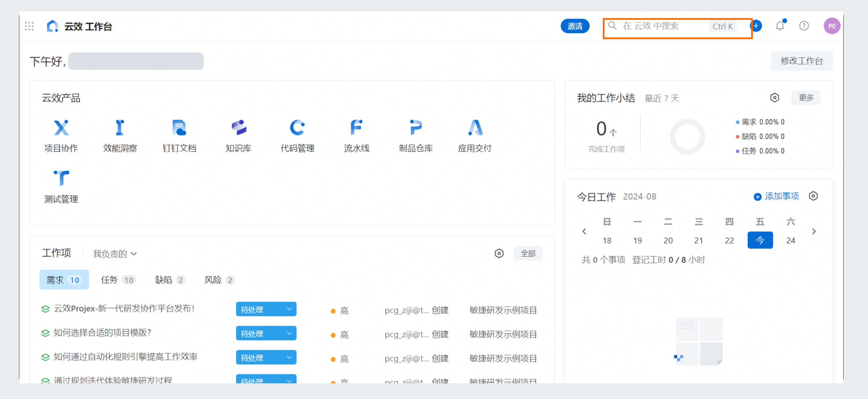Open 知识库 product icon
The height and width of the screenshot is (399, 868).
point(239,128)
